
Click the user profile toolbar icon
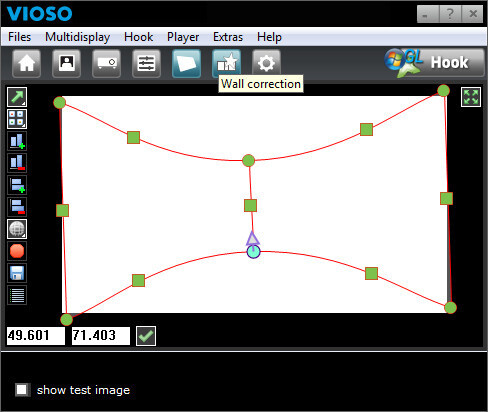click(x=66, y=63)
